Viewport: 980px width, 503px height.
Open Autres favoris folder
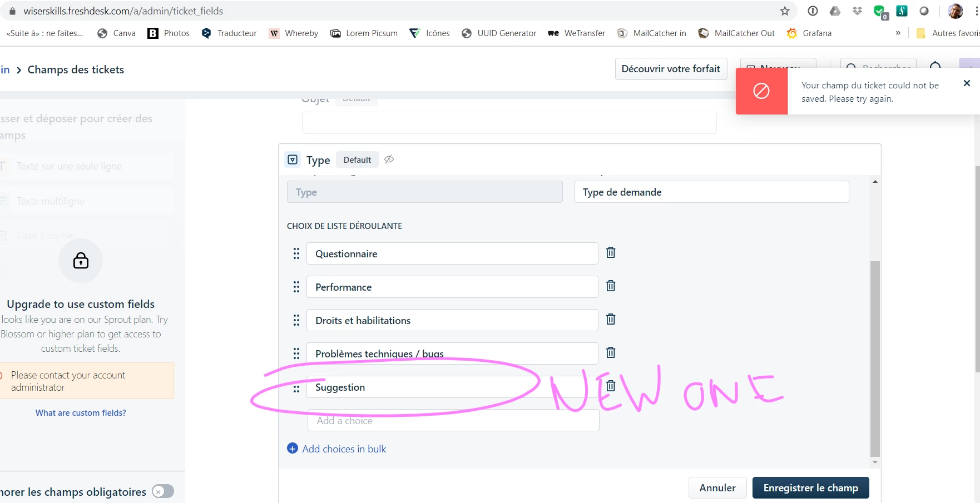click(x=948, y=33)
